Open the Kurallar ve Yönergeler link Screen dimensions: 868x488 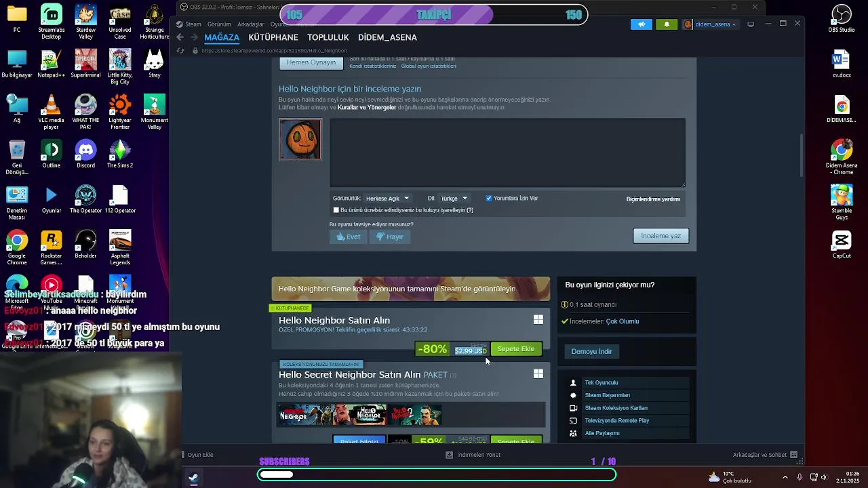(367, 108)
